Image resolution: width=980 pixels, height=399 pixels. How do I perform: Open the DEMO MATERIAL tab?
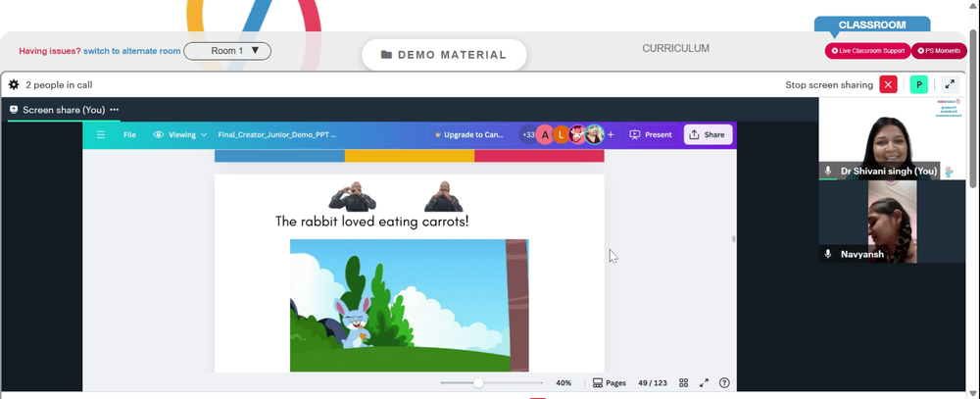pos(444,55)
